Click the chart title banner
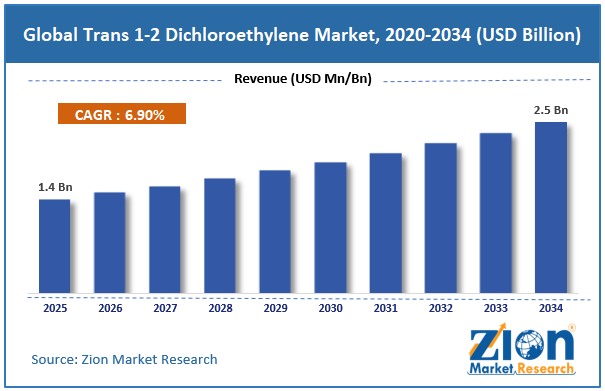 [x=302, y=34]
